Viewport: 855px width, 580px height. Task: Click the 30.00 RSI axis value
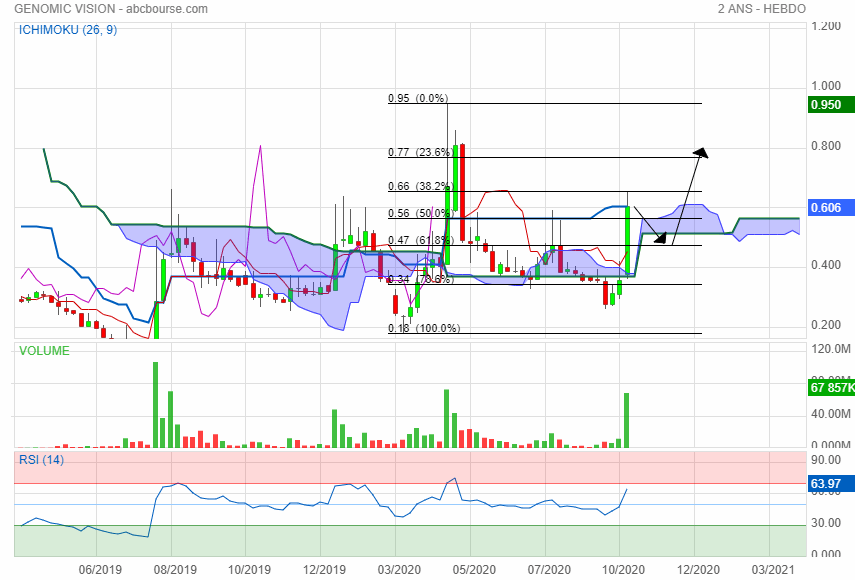826,523
